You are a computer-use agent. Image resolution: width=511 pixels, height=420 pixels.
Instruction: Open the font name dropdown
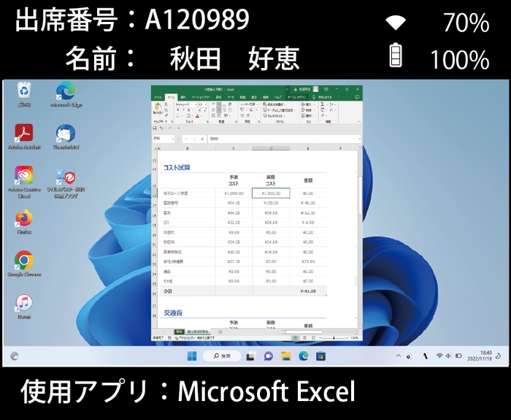pyautogui.click(x=196, y=104)
